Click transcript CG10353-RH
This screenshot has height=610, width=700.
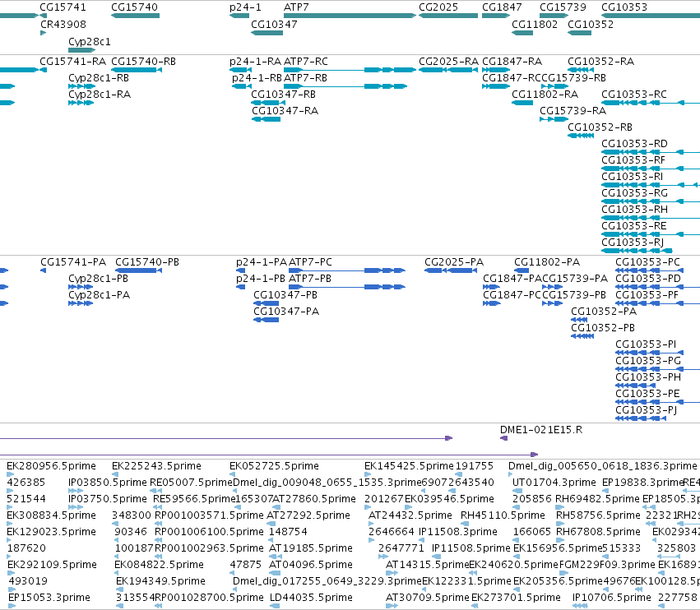pyautogui.click(x=651, y=218)
